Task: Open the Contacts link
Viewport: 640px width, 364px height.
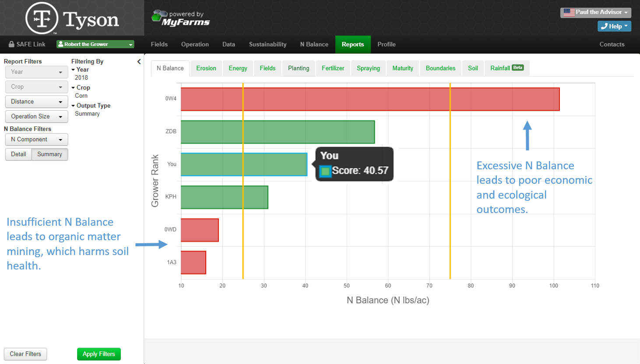Action: point(612,44)
